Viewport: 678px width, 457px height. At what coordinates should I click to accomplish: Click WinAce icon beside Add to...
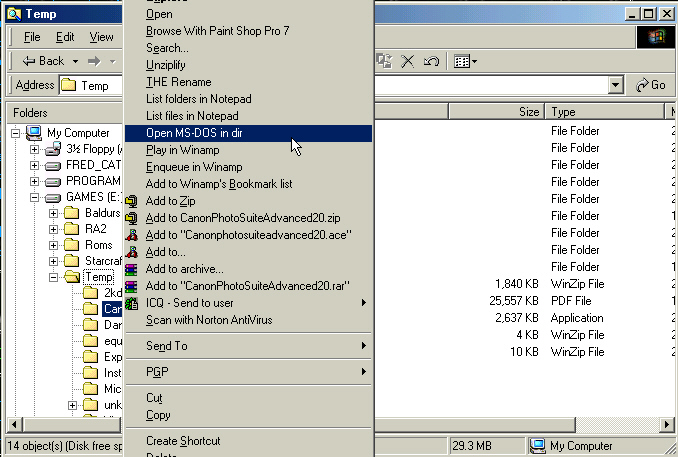[x=131, y=252]
